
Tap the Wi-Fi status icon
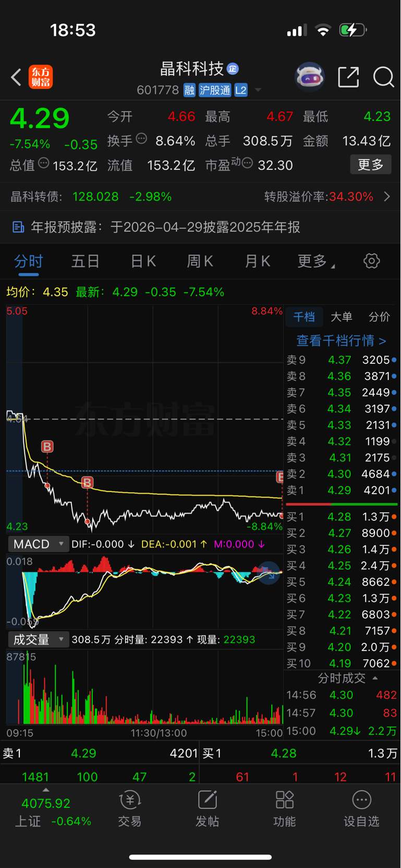click(323, 30)
